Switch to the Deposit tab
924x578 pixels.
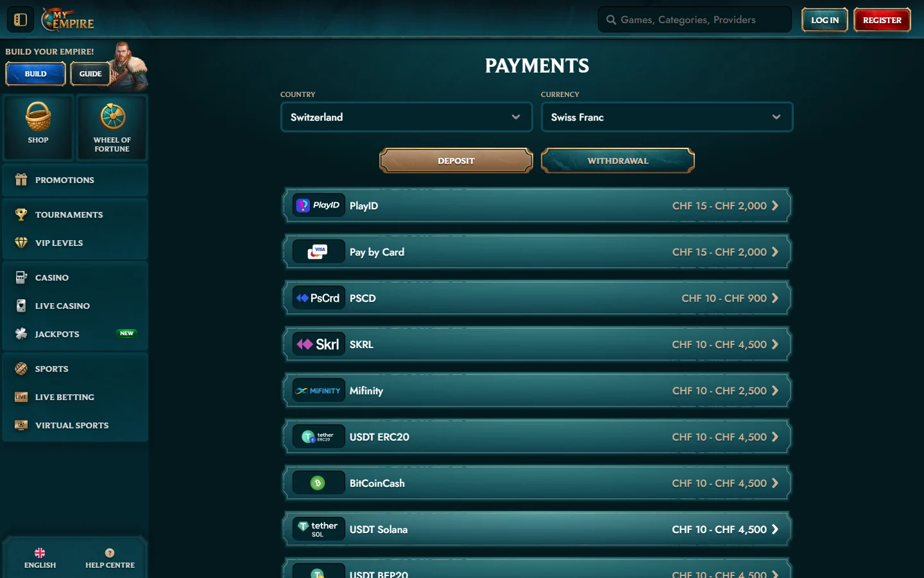pyautogui.click(x=456, y=161)
